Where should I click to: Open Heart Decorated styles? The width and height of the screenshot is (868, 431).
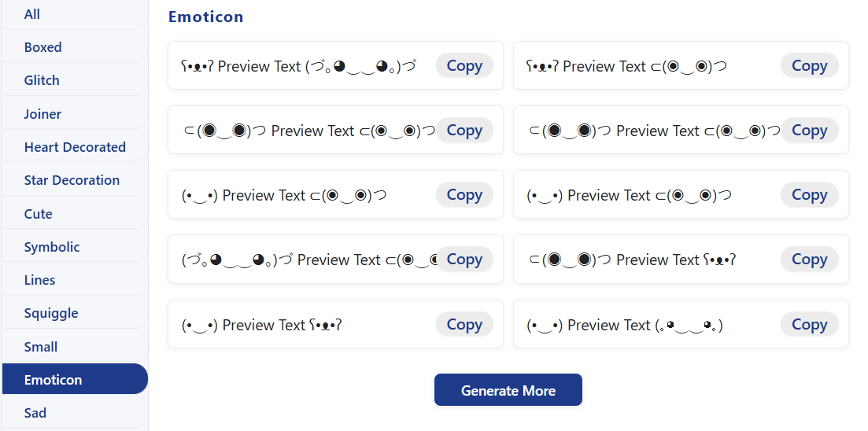point(75,147)
